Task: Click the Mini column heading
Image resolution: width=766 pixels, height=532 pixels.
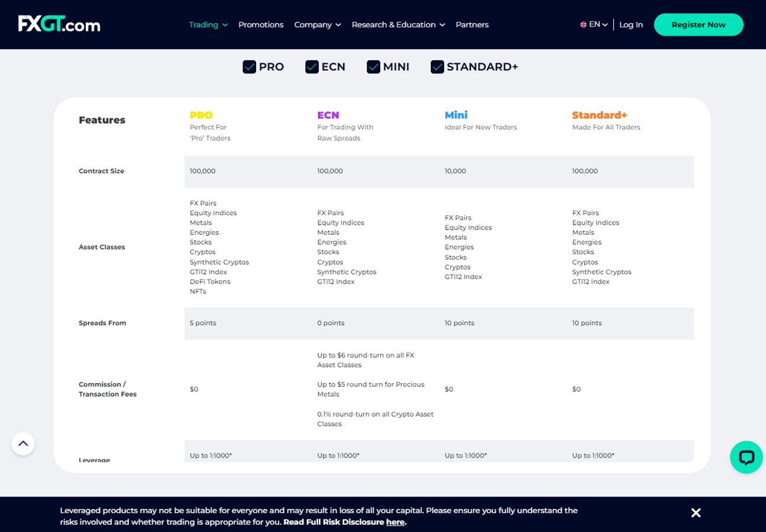Action: point(456,115)
